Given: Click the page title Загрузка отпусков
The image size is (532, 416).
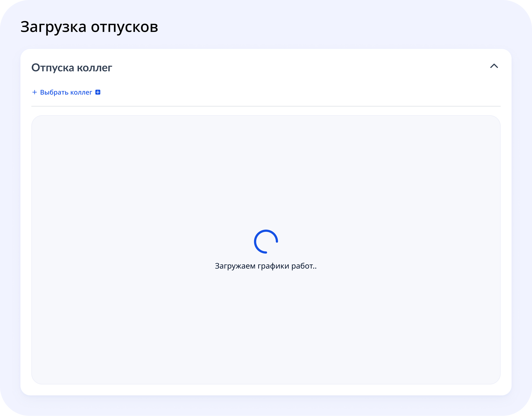Looking at the screenshot, I should (x=89, y=27).
